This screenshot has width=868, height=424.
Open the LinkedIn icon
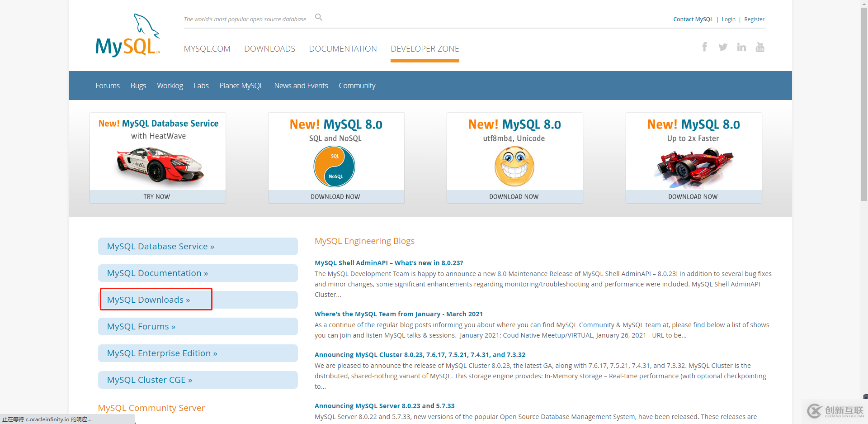[741, 47]
